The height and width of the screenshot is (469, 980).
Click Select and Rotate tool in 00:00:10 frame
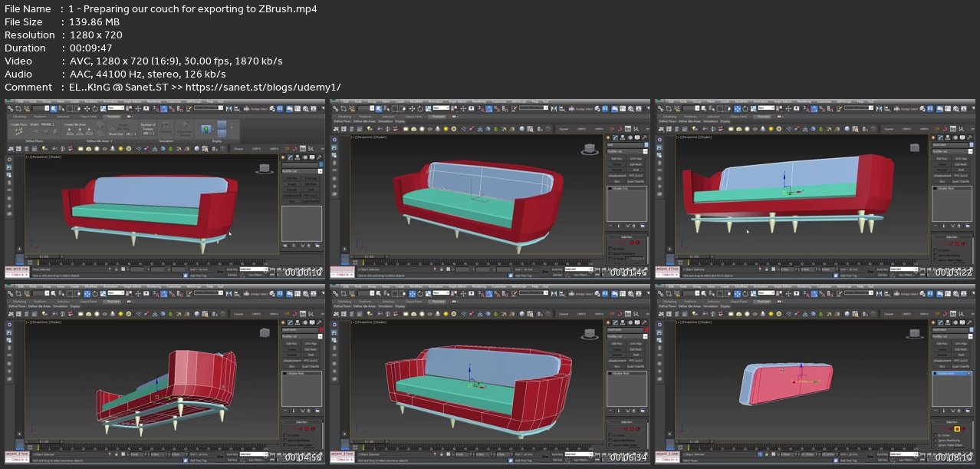click(x=97, y=109)
